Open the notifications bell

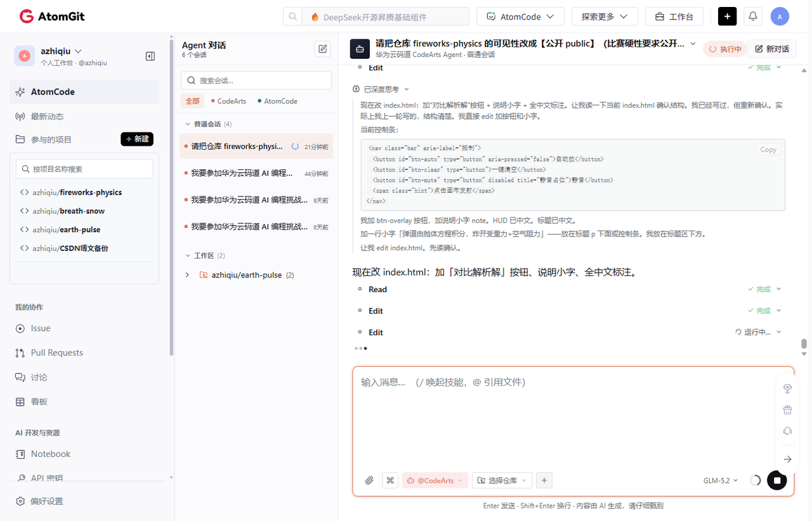pos(753,16)
